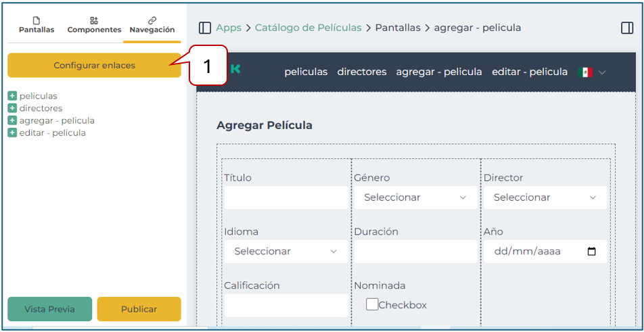The image size is (644, 332).
Task: Toggle the Nominada checkbox
Action: coord(372,304)
